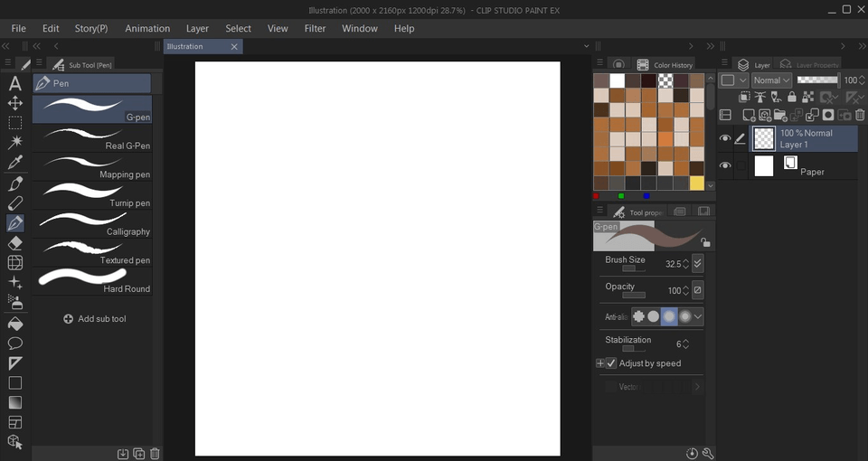Viewport: 868px width, 461px height.
Task: Toggle lock transparent pixels
Action: (807, 97)
